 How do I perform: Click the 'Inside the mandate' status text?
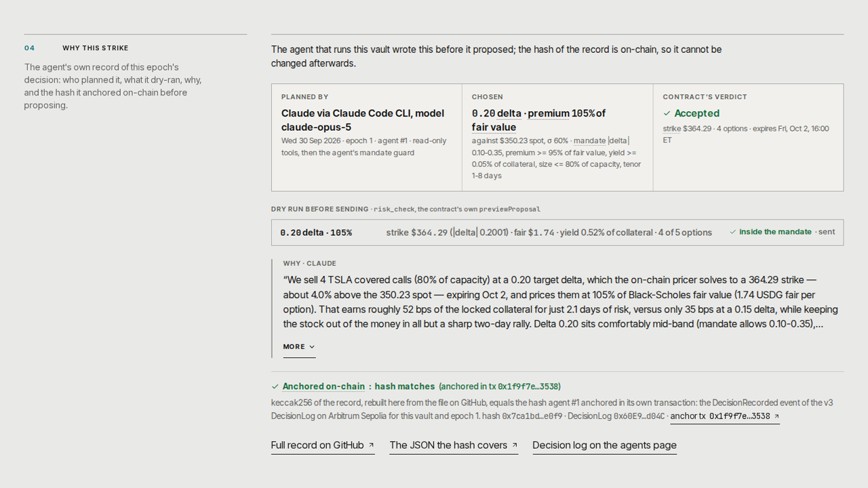(775, 232)
